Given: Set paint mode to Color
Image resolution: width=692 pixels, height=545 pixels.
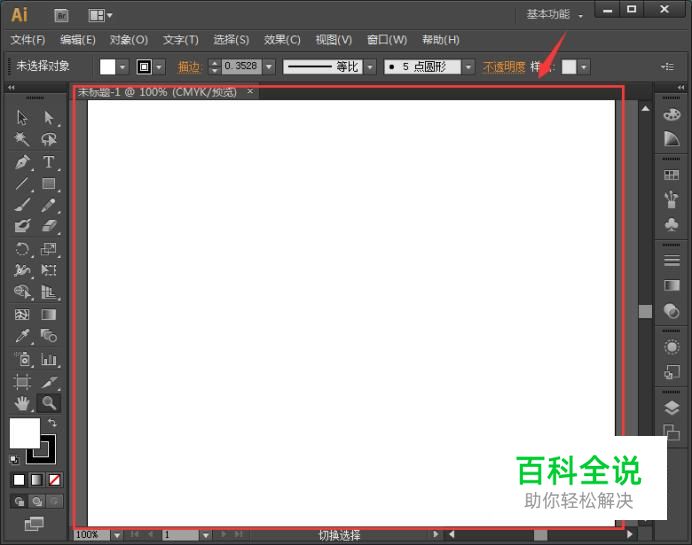Looking at the screenshot, I should [19, 480].
